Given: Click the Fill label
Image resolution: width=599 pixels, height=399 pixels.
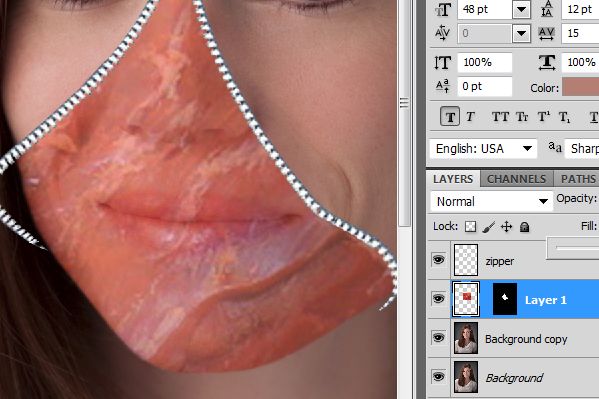Looking at the screenshot, I should (x=589, y=226).
